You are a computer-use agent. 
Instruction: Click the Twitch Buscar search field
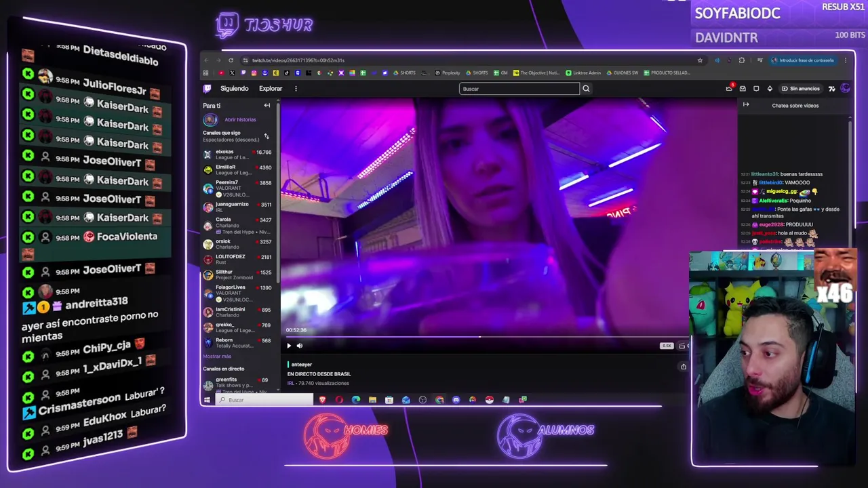519,89
